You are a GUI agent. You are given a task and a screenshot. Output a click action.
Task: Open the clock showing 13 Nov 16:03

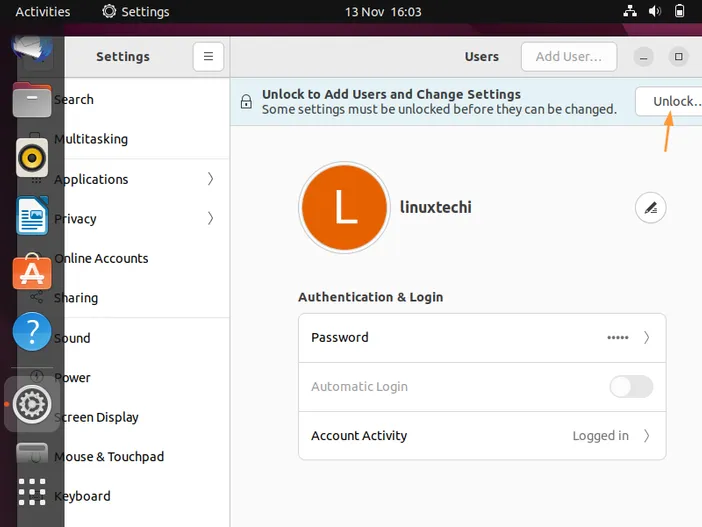(383, 12)
